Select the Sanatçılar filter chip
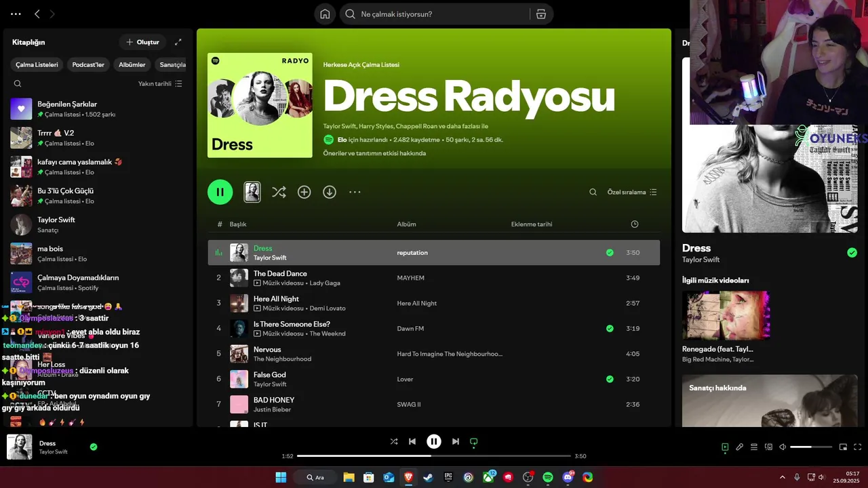This screenshot has width=868, height=488. [x=172, y=65]
